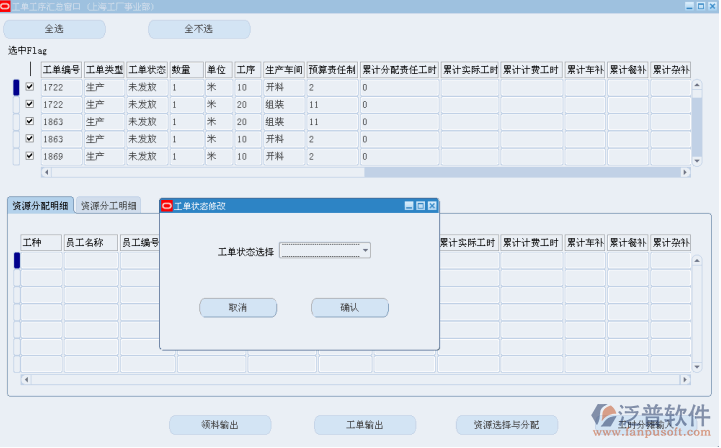The image size is (721, 448).
Task: Minimize the 工单状态修改 dialog
Action: click(409, 206)
